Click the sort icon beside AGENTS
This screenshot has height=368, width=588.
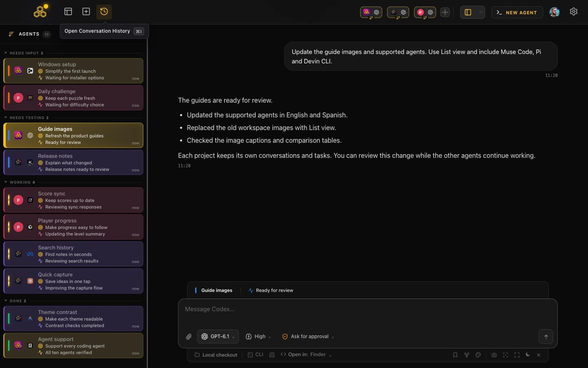(x=11, y=34)
